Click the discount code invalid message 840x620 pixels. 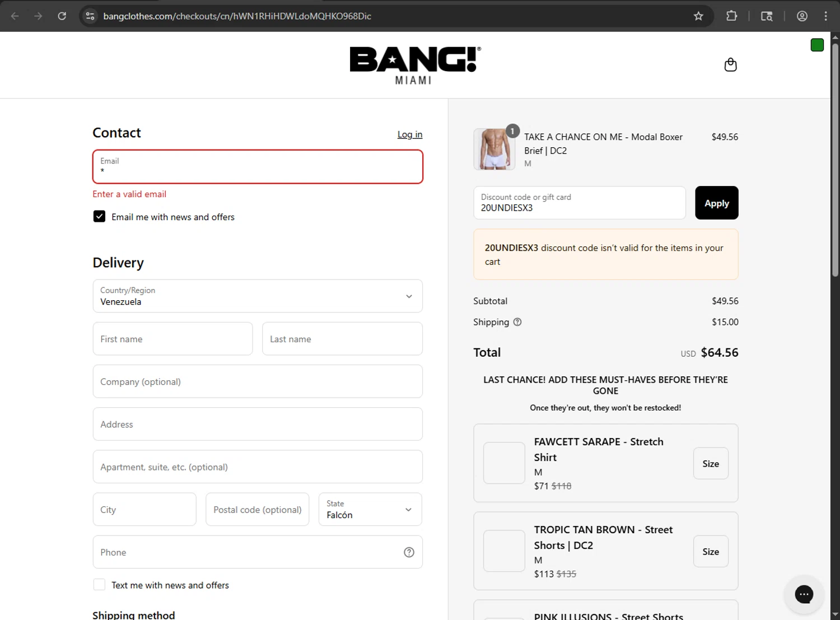point(606,255)
